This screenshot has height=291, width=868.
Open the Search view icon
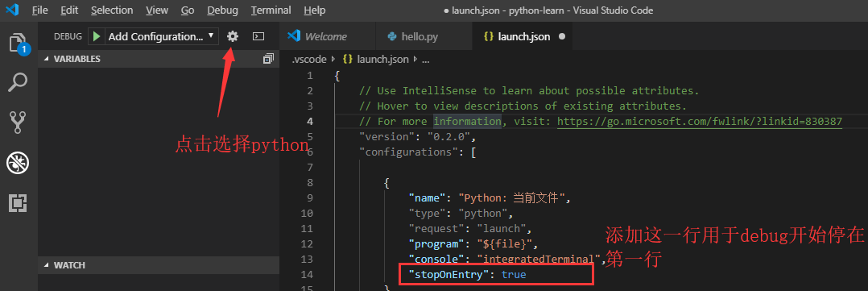tap(19, 83)
